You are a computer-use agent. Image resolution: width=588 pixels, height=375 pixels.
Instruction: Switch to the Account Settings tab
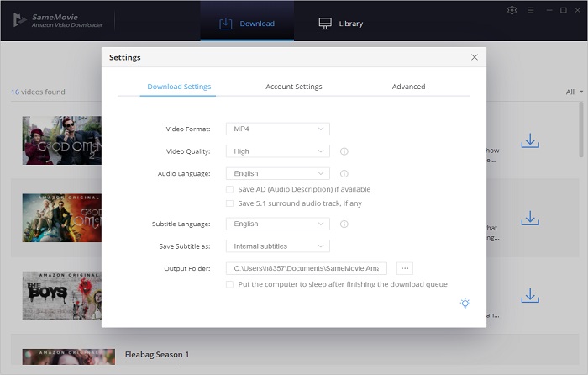[x=294, y=87]
